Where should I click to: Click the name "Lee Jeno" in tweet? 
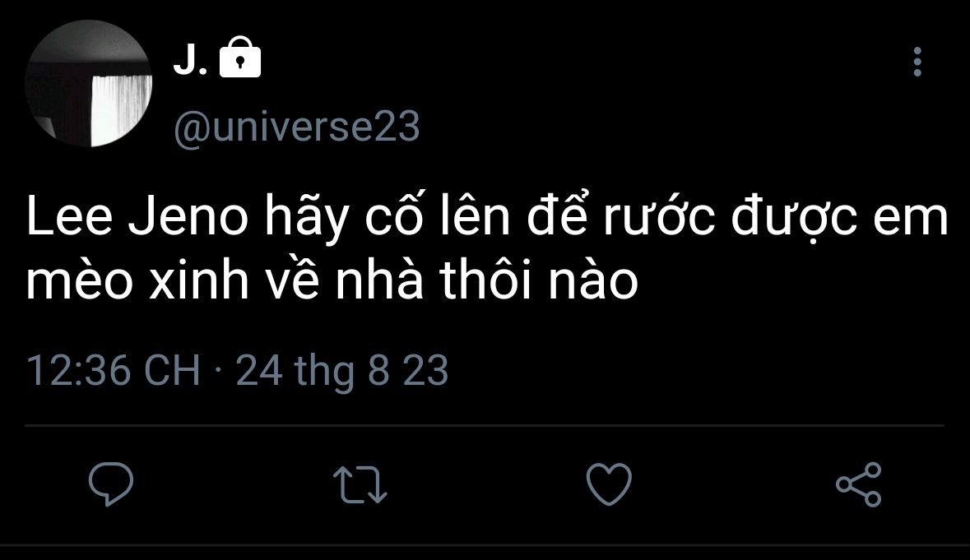click(x=137, y=218)
